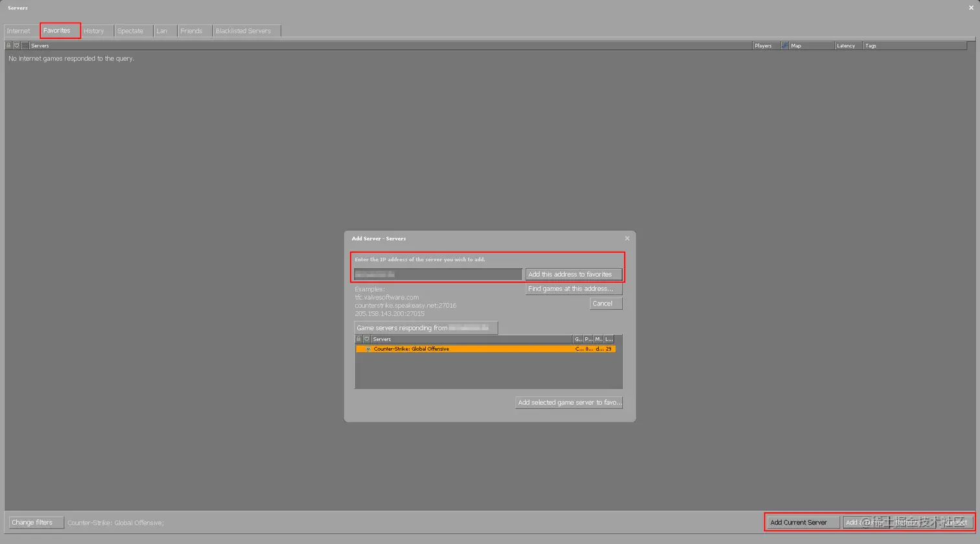Click example address tfc.valvesoftware.com
Image resolution: width=980 pixels, height=544 pixels.
386,298
